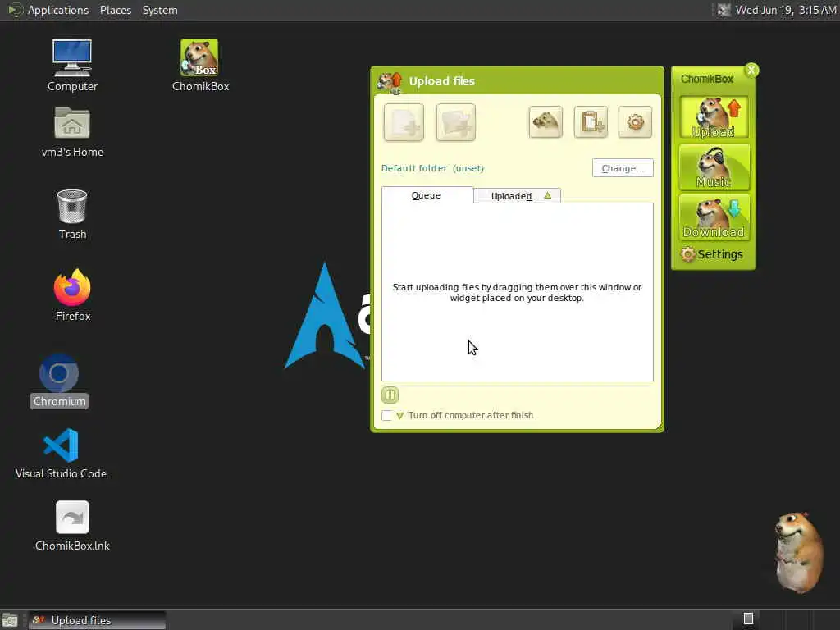Viewport: 840px width, 630px height.
Task: Select the Computer desktop icon
Action: (72, 66)
